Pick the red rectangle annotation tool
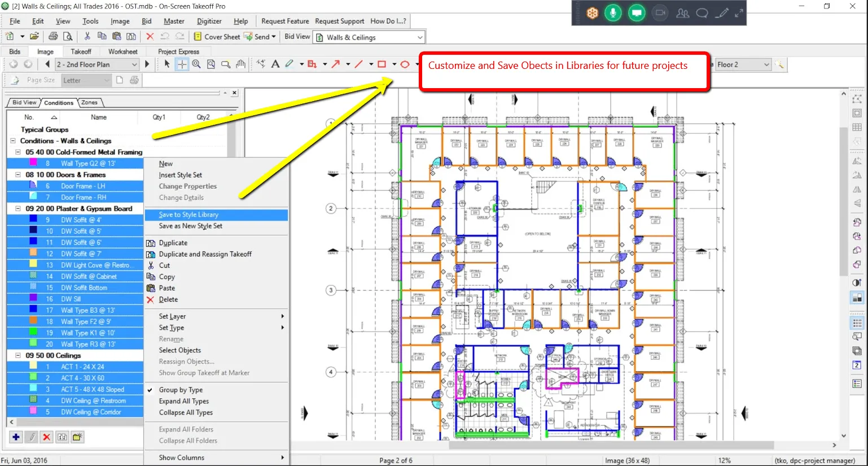This screenshot has height=466, width=868. tap(382, 64)
